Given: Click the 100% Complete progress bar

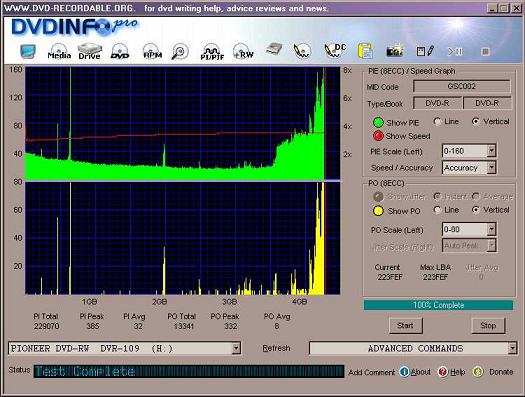Looking at the screenshot, I should 438,305.
